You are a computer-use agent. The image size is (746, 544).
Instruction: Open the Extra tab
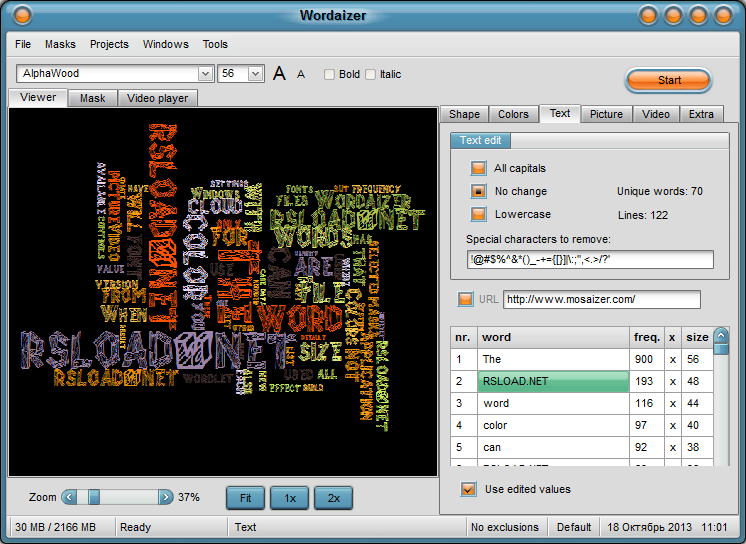(701, 114)
